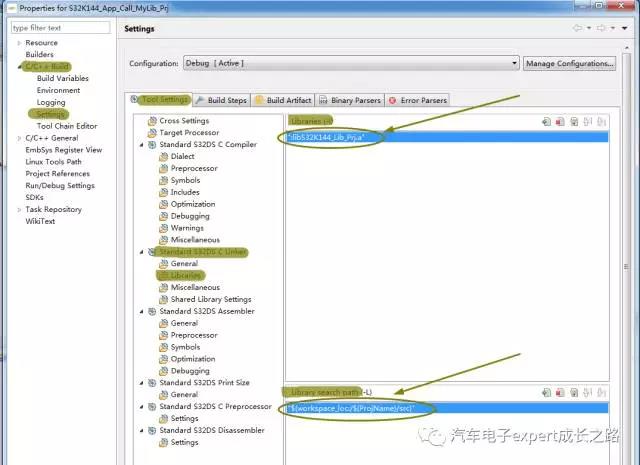Click the type filter text field

click(61, 28)
